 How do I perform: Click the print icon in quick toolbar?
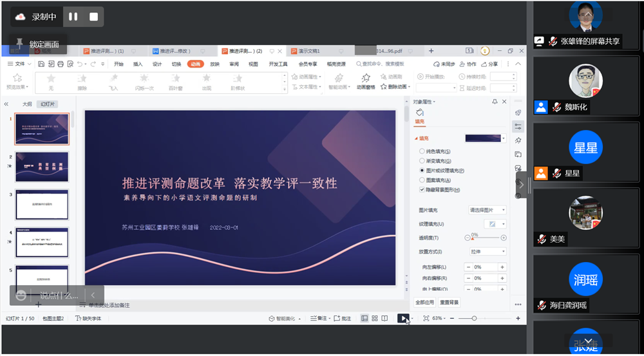click(61, 64)
